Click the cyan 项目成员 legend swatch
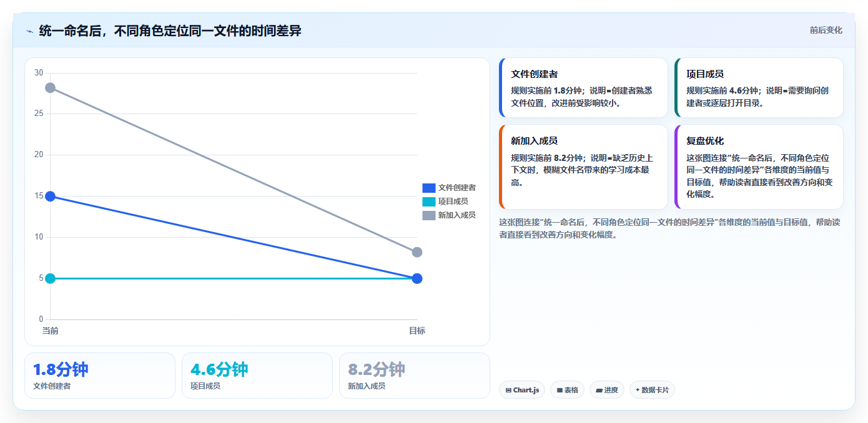The image size is (868, 423). click(428, 202)
